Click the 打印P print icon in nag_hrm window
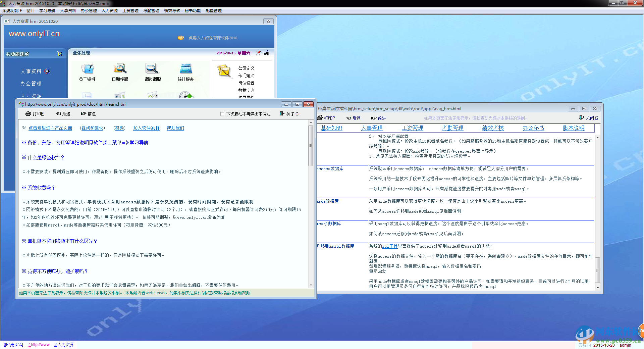 320,118
